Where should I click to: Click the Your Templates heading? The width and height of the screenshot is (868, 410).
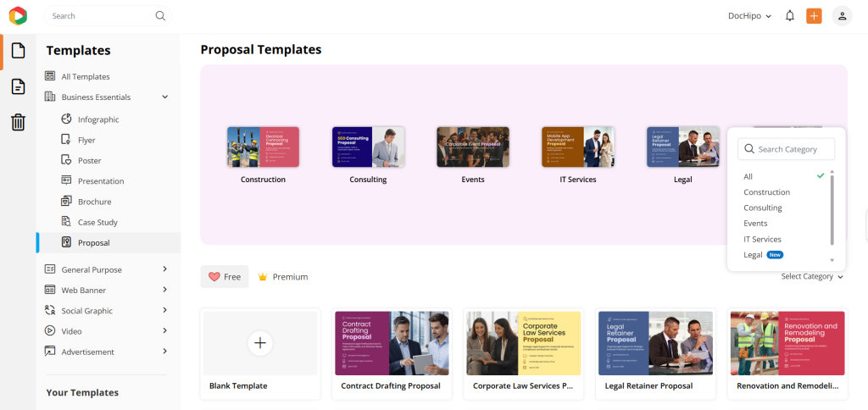click(x=82, y=392)
